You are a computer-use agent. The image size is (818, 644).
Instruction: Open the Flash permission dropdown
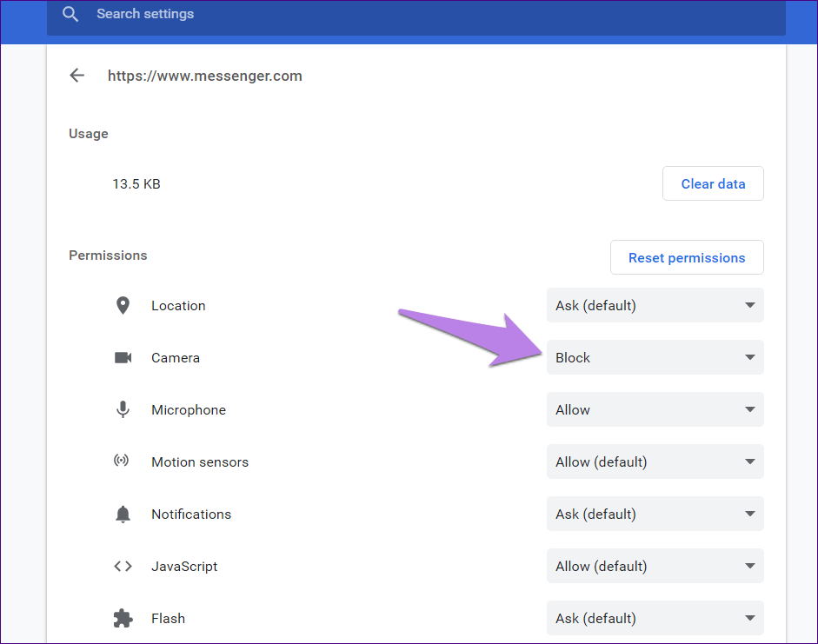point(655,619)
